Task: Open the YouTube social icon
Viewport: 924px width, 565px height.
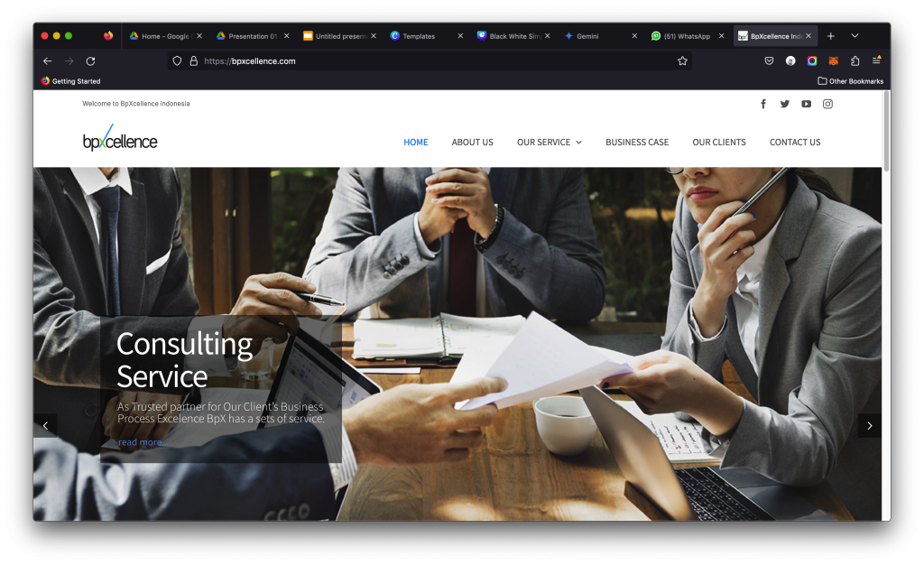Action: pos(806,105)
